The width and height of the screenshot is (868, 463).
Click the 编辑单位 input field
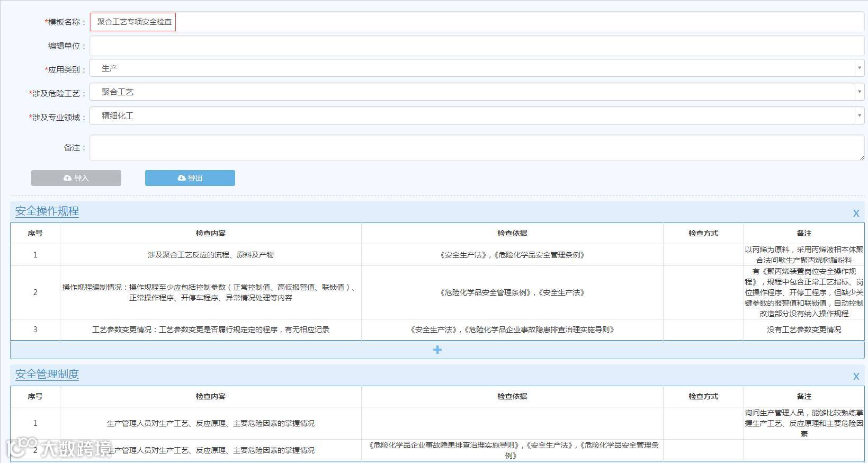click(x=477, y=46)
